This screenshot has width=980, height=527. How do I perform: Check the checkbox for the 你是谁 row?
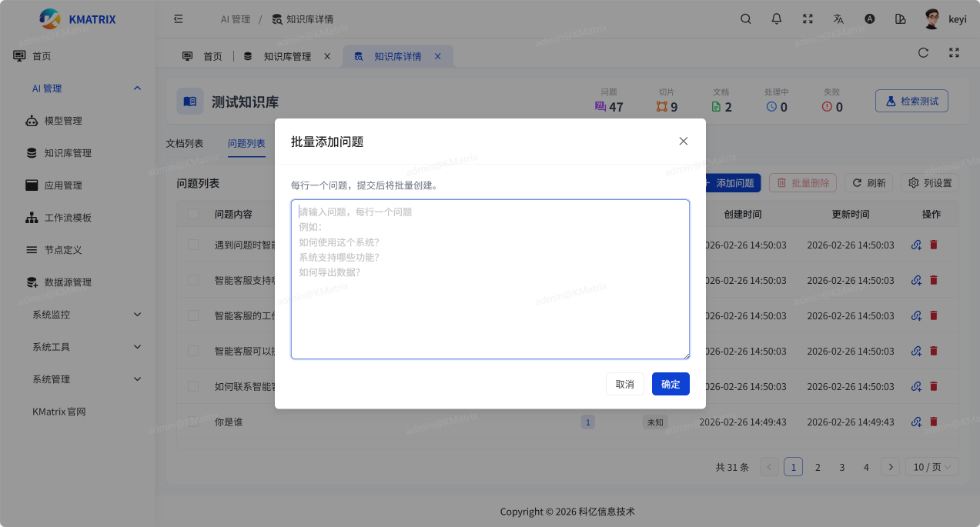pos(193,422)
